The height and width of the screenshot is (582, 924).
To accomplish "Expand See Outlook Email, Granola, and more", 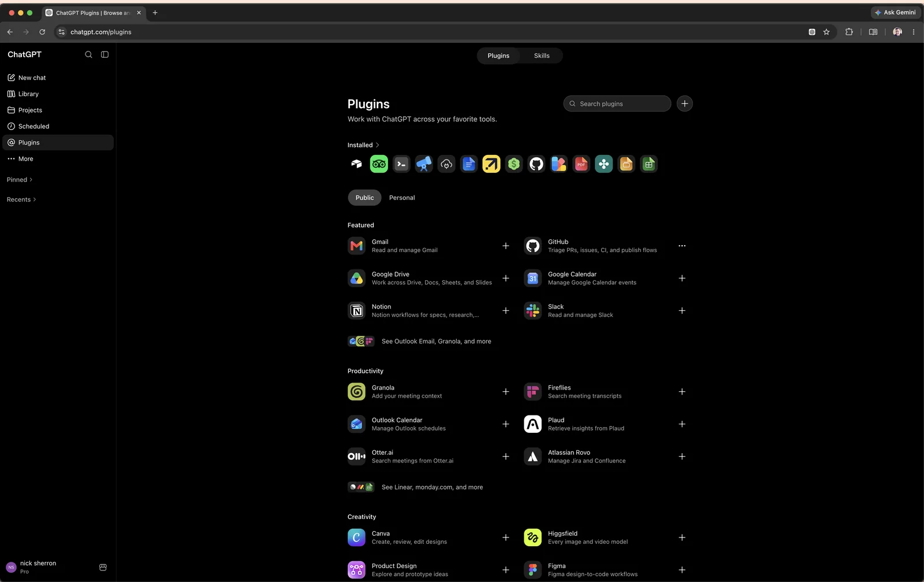I will pyautogui.click(x=419, y=342).
